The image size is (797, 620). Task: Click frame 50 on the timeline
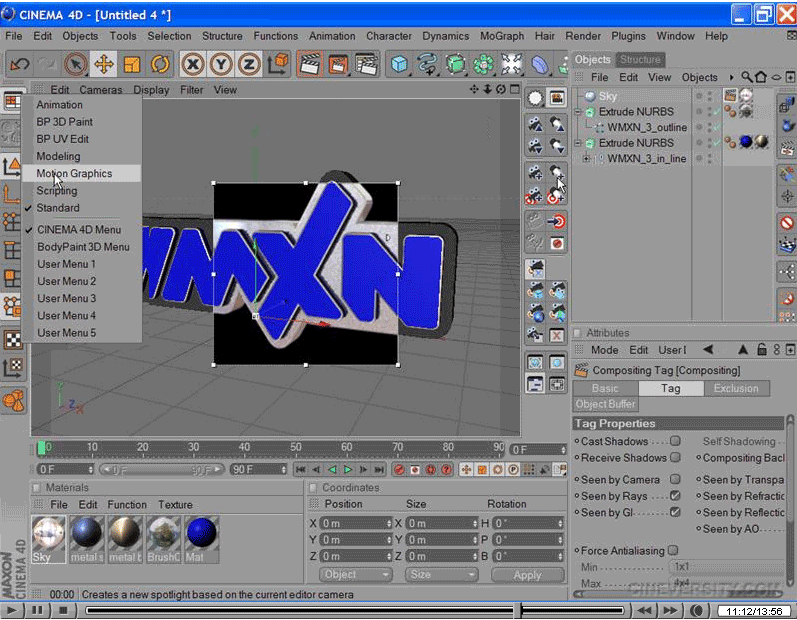click(x=295, y=448)
